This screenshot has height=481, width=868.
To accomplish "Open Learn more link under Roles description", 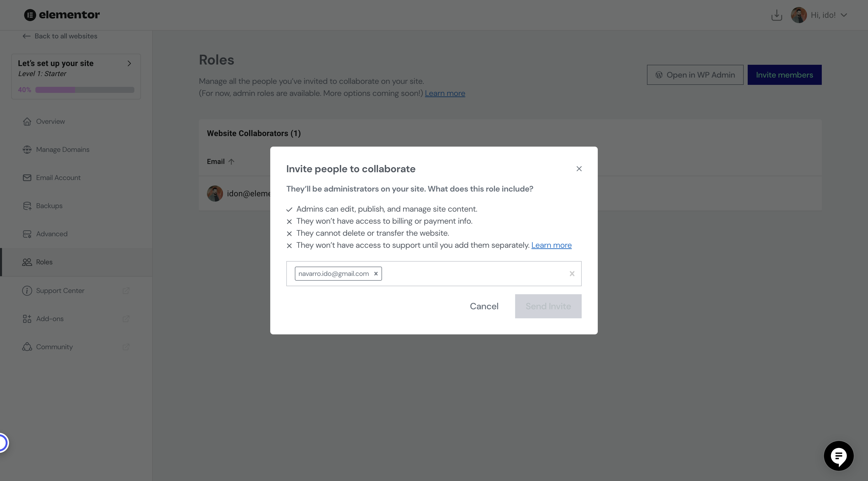I will [445, 93].
